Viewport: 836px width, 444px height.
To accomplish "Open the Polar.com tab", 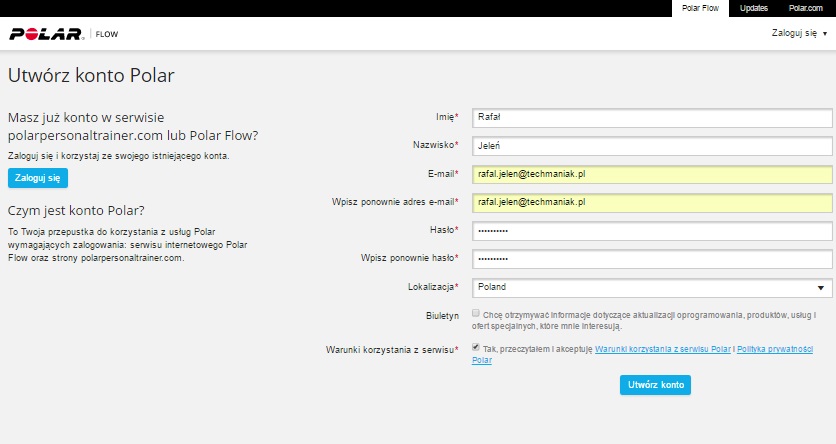I will pos(803,8).
